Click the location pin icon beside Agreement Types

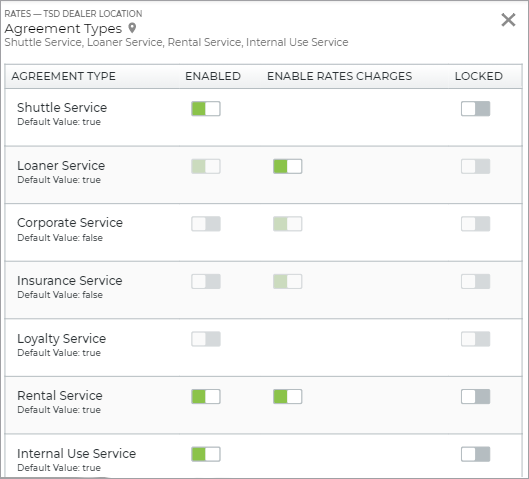[x=132, y=28]
